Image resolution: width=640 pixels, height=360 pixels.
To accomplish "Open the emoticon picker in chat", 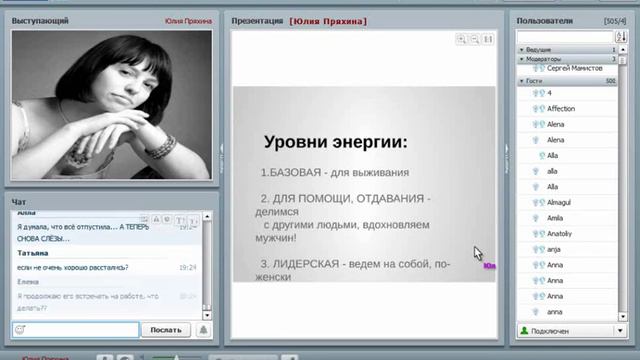I will [20, 329].
